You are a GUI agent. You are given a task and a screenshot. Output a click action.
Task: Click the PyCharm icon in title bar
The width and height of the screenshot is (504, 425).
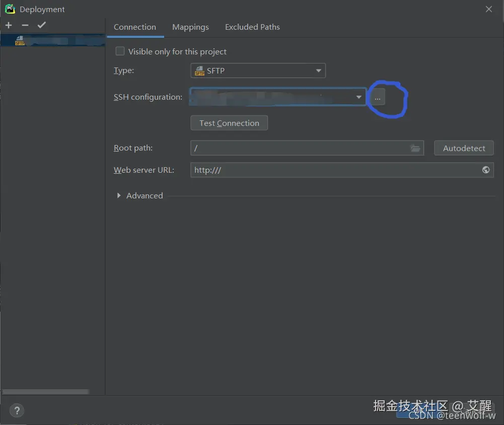point(10,9)
